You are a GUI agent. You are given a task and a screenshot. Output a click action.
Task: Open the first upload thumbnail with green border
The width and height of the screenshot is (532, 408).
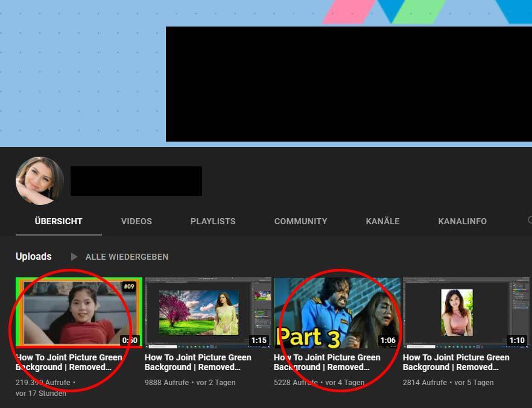[x=77, y=312]
